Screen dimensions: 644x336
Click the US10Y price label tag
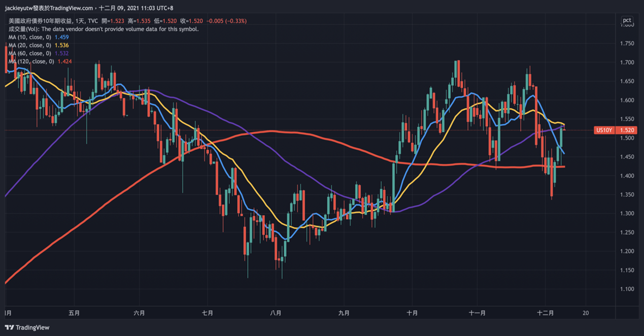point(603,130)
